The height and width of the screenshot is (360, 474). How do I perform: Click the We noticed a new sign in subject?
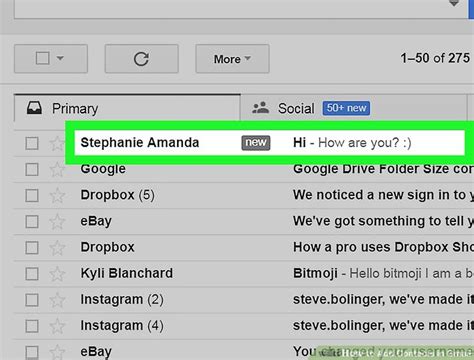coord(383,195)
